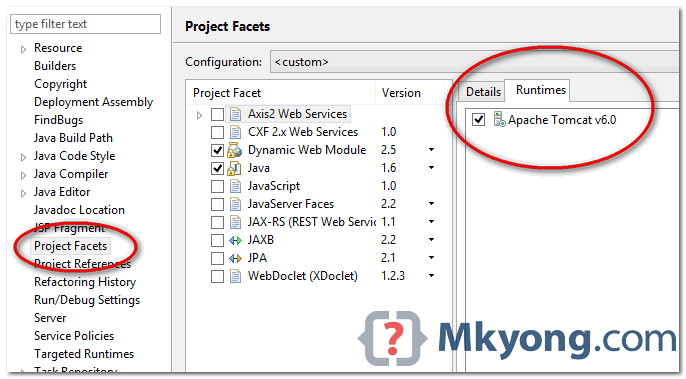Open the WebDoclet version dropdown
This screenshot has height=379, width=686.
431,275
